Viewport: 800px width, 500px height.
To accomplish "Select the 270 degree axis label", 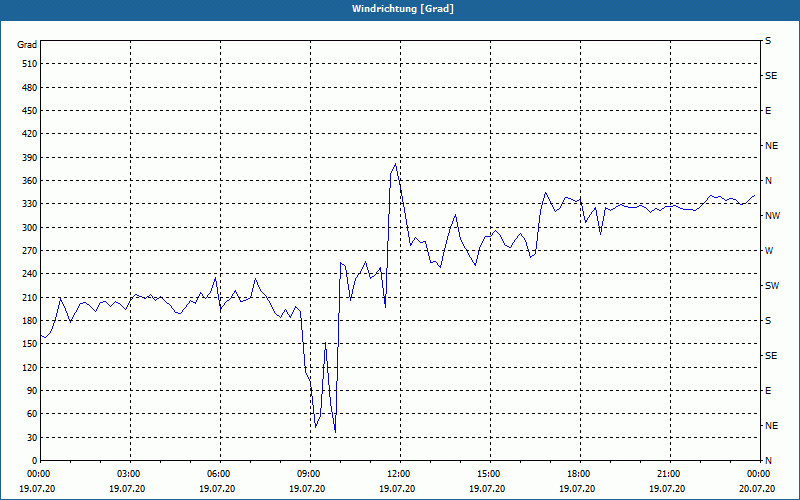I will tap(30, 251).
